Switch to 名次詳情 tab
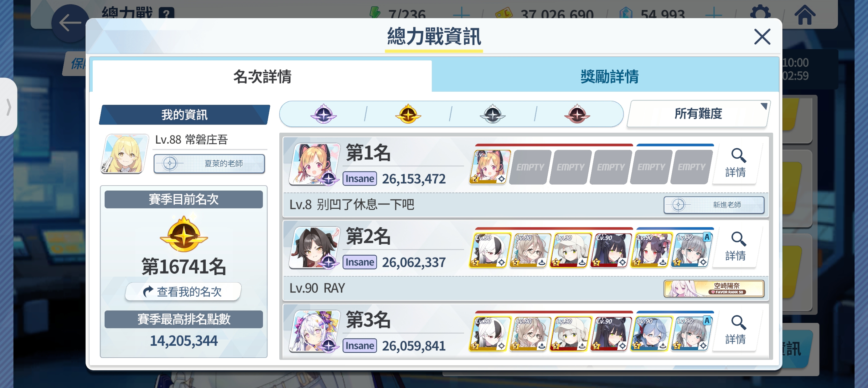868x388 pixels. click(262, 76)
